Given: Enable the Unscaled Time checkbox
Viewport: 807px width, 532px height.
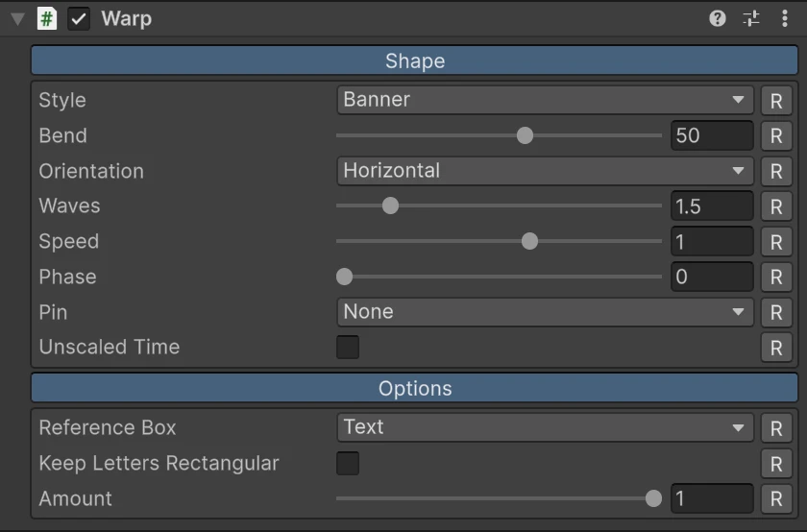Looking at the screenshot, I should 348,348.
